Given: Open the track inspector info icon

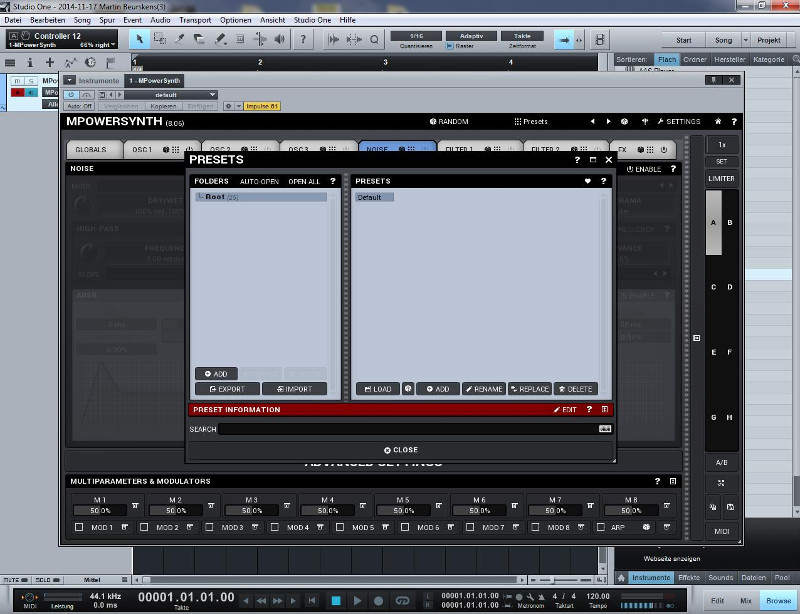Looking at the screenshot, I should [30, 62].
